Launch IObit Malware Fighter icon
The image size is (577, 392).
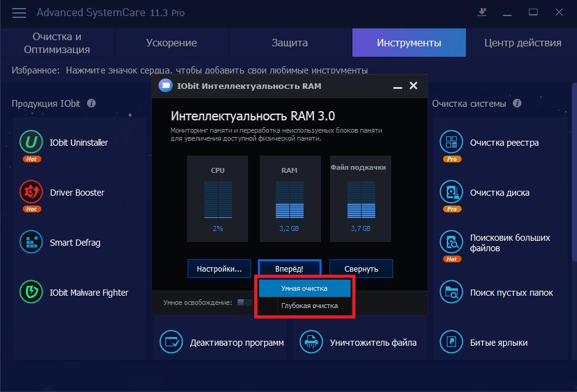(x=31, y=292)
